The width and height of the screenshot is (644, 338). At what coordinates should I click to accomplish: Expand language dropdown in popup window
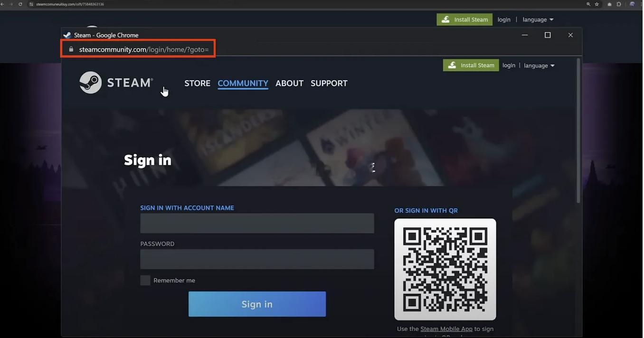tap(539, 66)
